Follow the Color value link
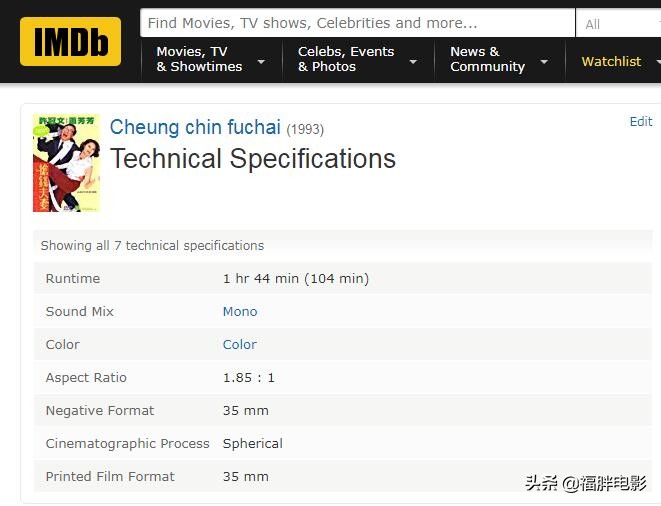 click(240, 344)
